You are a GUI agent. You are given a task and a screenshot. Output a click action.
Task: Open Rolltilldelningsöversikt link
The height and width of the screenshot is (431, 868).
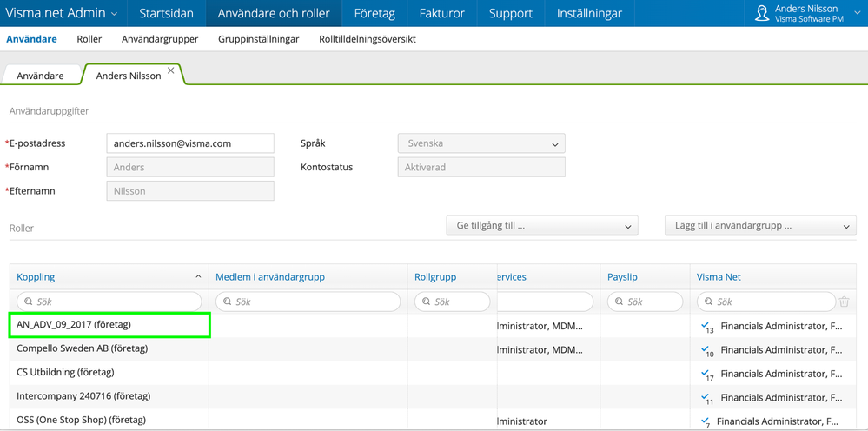click(x=367, y=39)
